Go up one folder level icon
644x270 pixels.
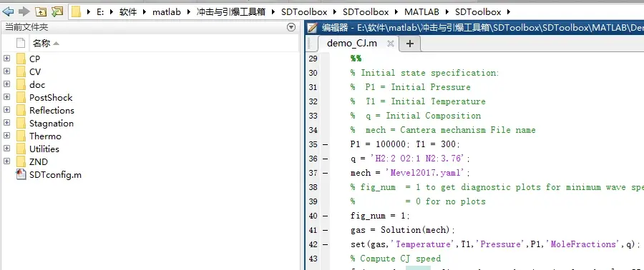(x=41, y=11)
